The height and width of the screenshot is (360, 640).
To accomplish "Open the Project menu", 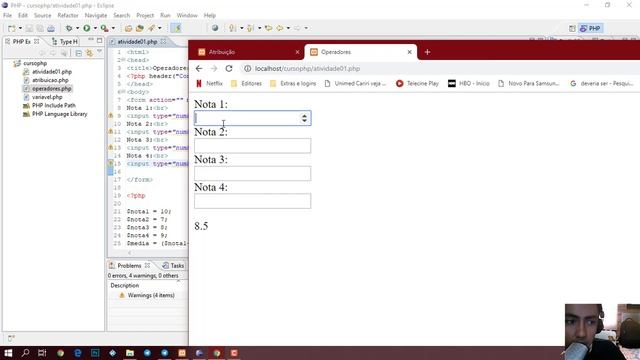I will [x=145, y=15].
